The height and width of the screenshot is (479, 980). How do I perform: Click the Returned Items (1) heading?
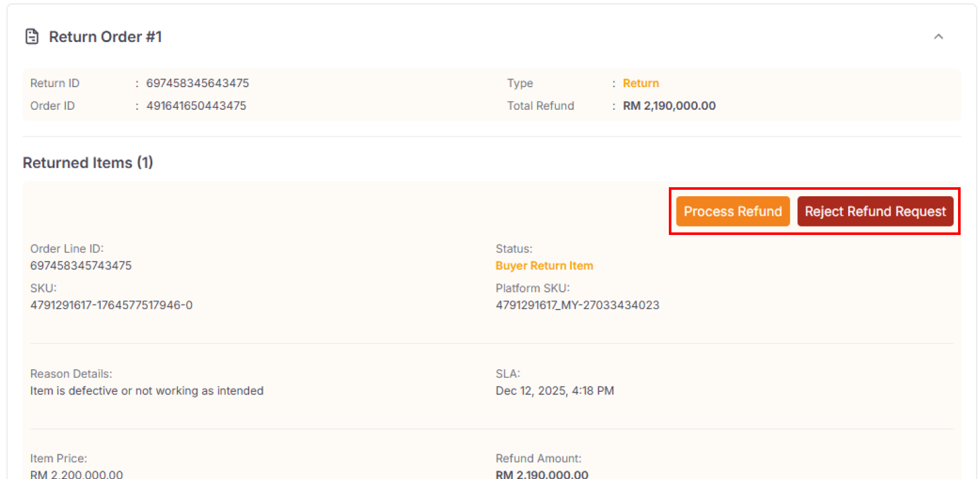pos(88,163)
